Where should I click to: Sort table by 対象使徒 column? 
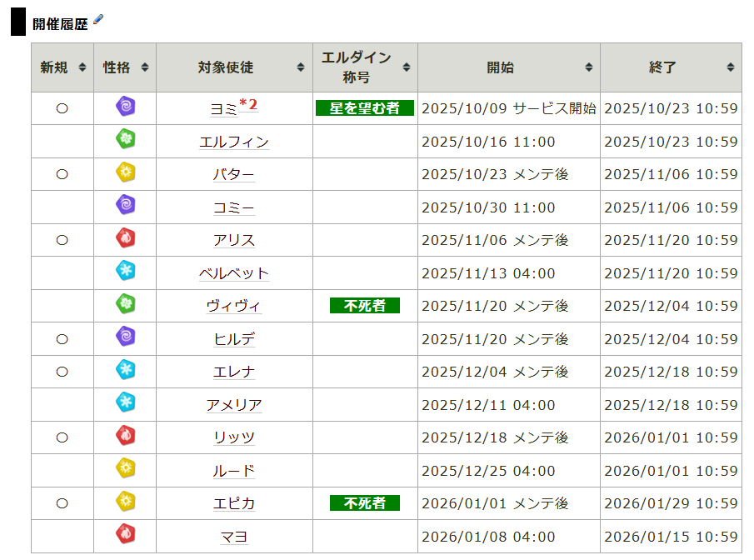point(234,67)
